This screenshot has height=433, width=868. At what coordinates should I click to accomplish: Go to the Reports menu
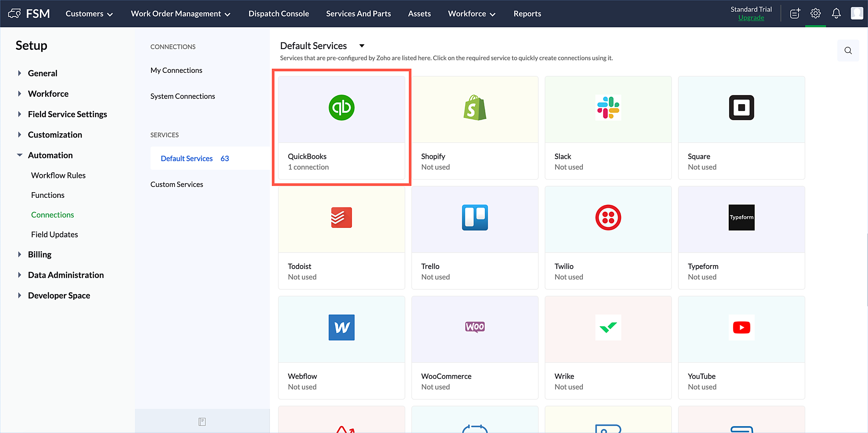pos(527,14)
